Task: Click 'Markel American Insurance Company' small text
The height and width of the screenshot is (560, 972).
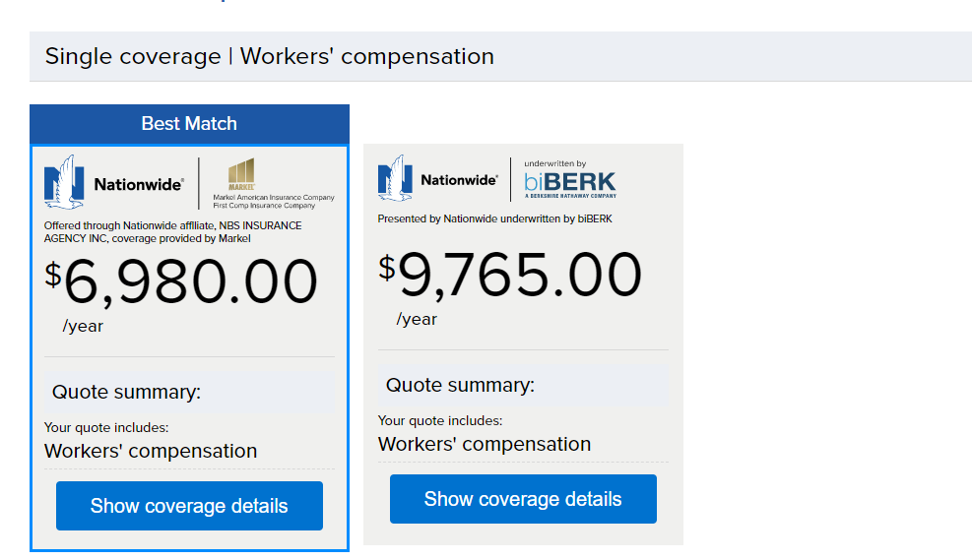Action: click(x=274, y=198)
